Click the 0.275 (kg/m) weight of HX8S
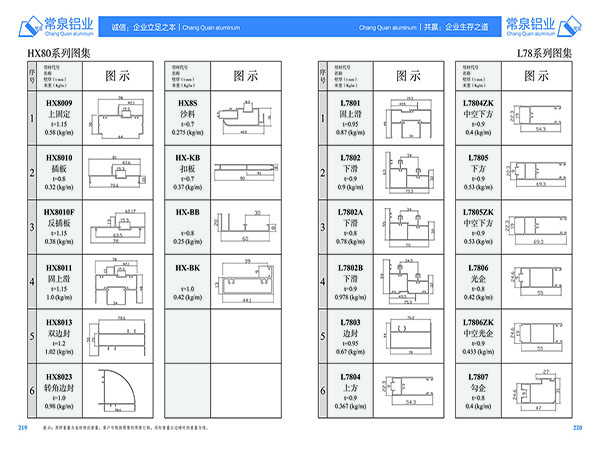The height and width of the screenshot is (450, 600). (x=188, y=132)
